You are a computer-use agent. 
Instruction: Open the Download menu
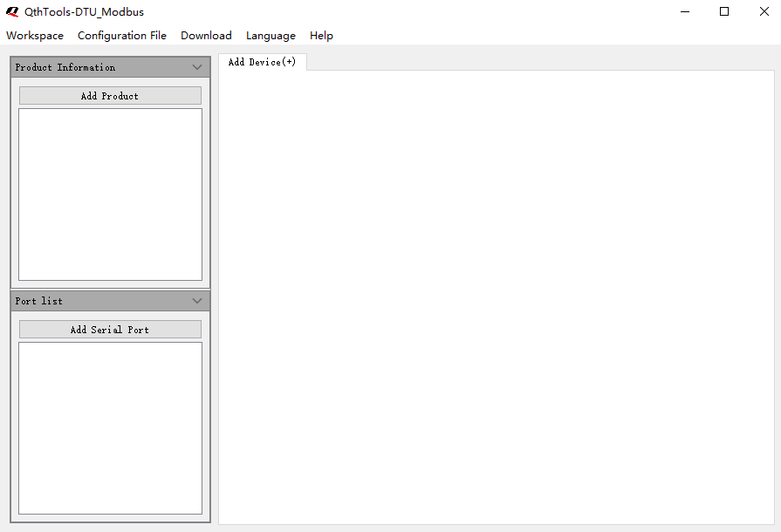pos(206,36)
